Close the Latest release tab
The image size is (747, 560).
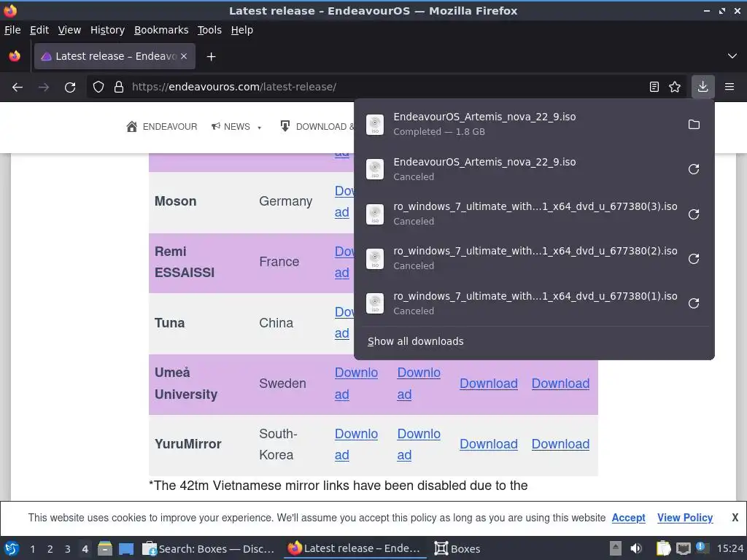(184, 56)
